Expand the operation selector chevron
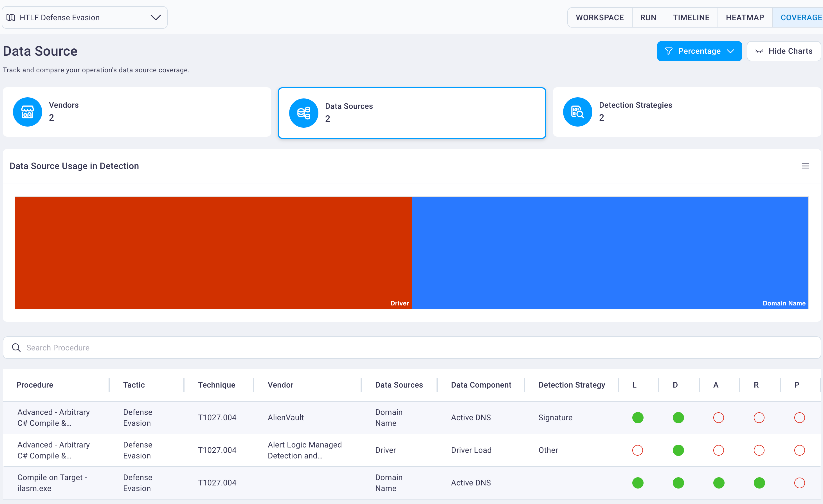 [x=156, y=17]
